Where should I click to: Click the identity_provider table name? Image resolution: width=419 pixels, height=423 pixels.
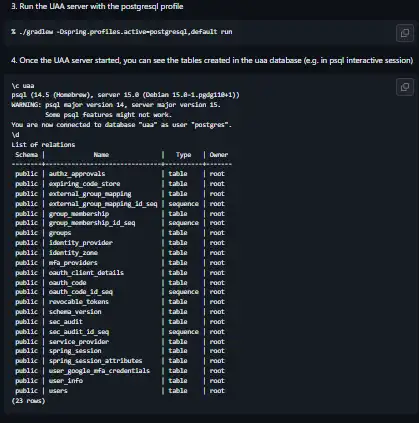(81, 243)
